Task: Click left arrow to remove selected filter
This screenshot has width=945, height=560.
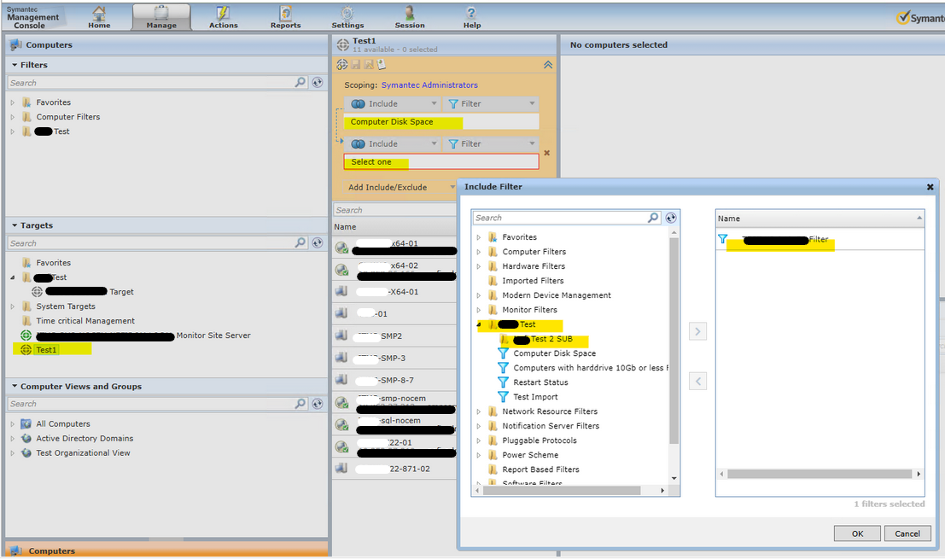Action: point(697,382)
